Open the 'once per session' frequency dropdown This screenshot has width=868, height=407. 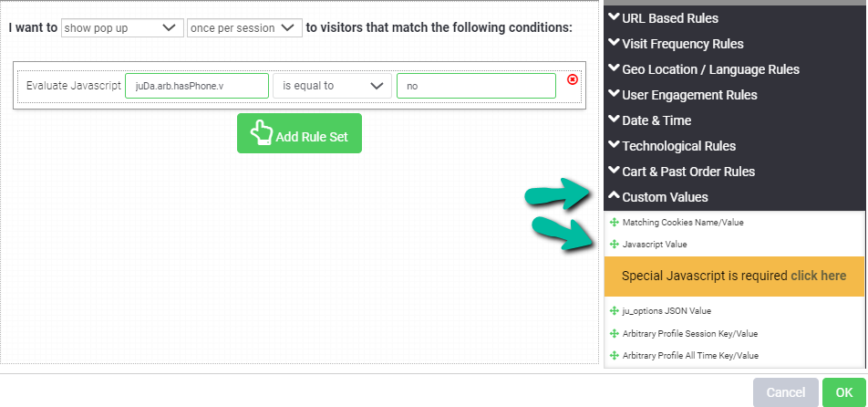(244, 28)
